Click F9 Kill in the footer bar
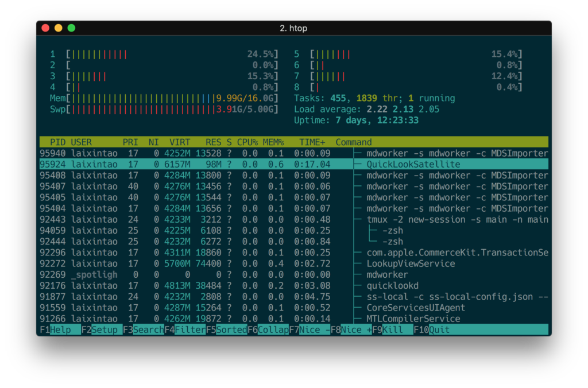 (393, 330)
